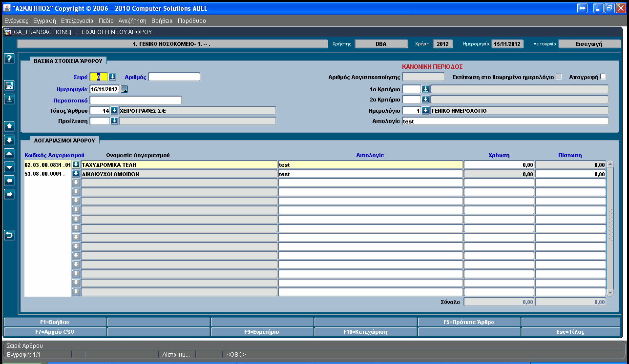
Task: Open the Επεξεργασία menu
Action: [77, 21]
